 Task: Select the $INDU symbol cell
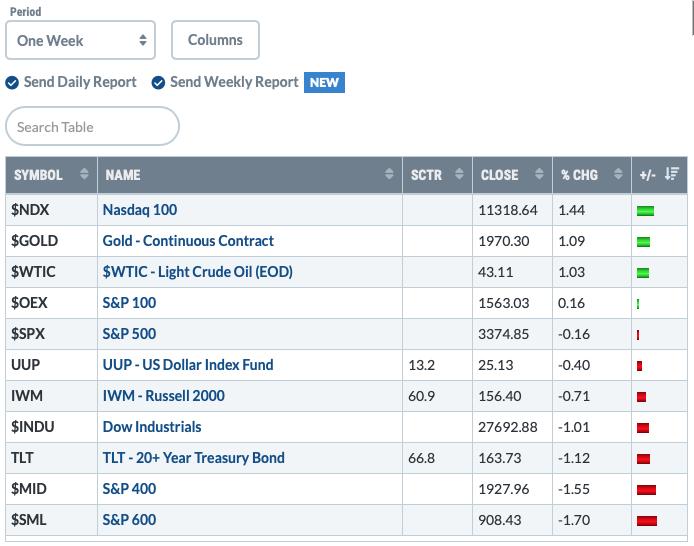tap(51, 427)
